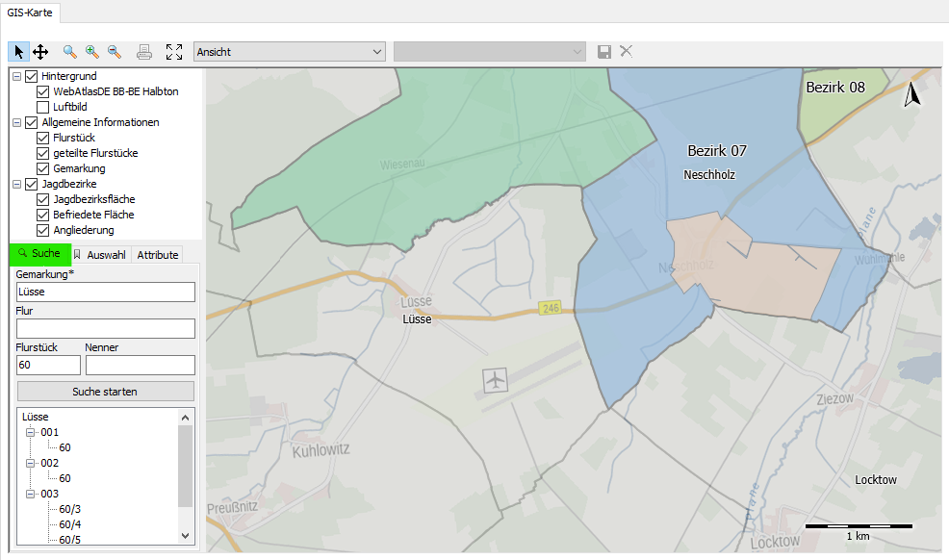Select parcel 60/3 in results tree
949x560 pixels.
(70, 509)
